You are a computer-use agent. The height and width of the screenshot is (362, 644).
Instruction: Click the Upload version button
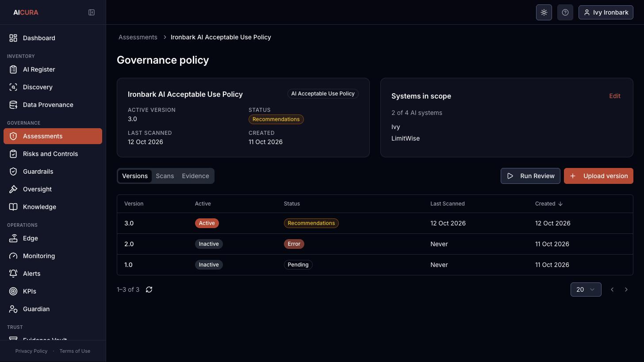[598, 176]
